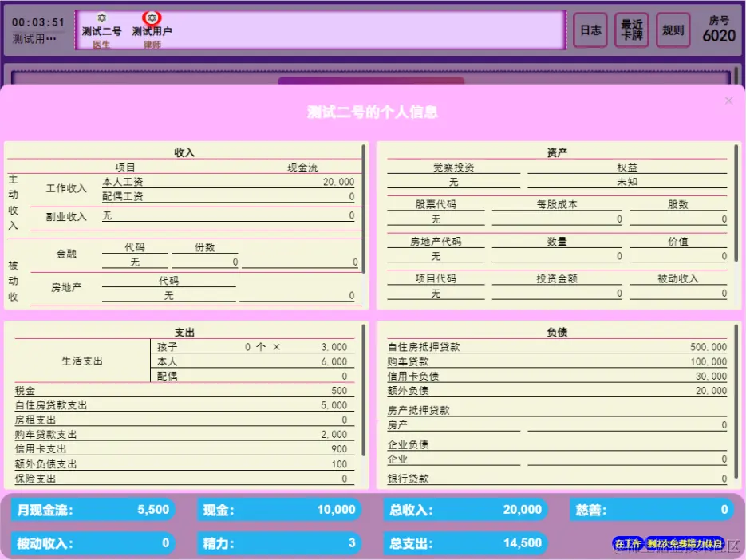Click the red-circled star icon above 测试用户
Screen dimensions: 746x560
click(x=152, y=18)
